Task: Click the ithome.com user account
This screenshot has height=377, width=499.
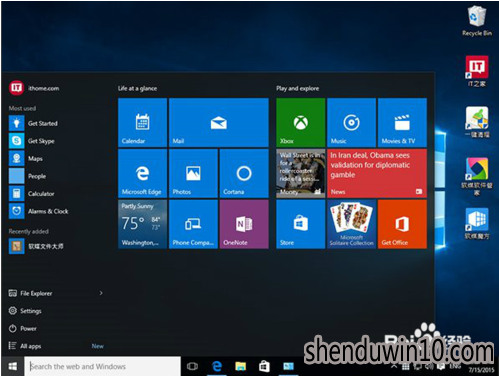Action: (34, 88)
